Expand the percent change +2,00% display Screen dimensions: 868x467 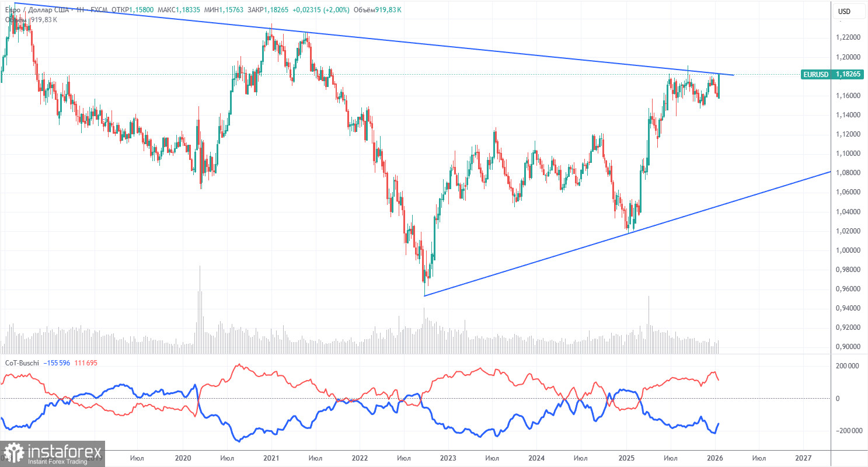[336, 10]
